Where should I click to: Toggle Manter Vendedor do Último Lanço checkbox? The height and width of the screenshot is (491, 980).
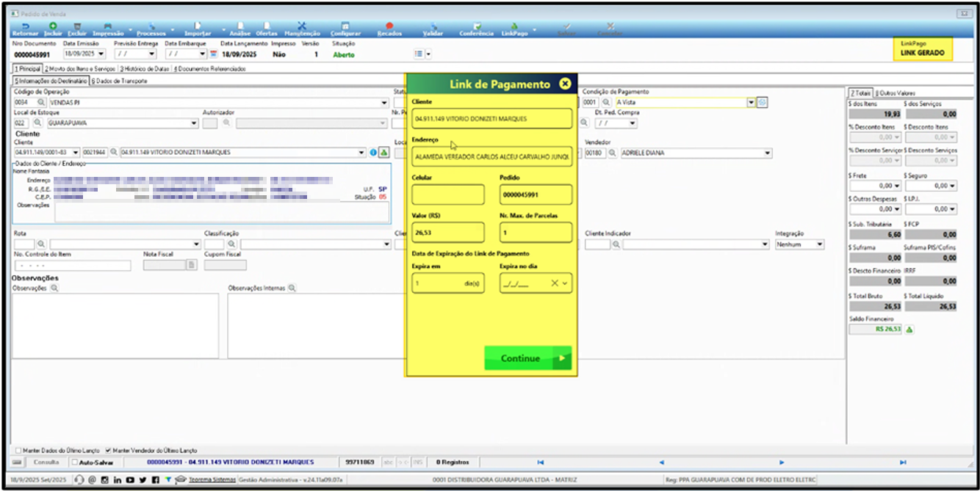pos(108,451)
